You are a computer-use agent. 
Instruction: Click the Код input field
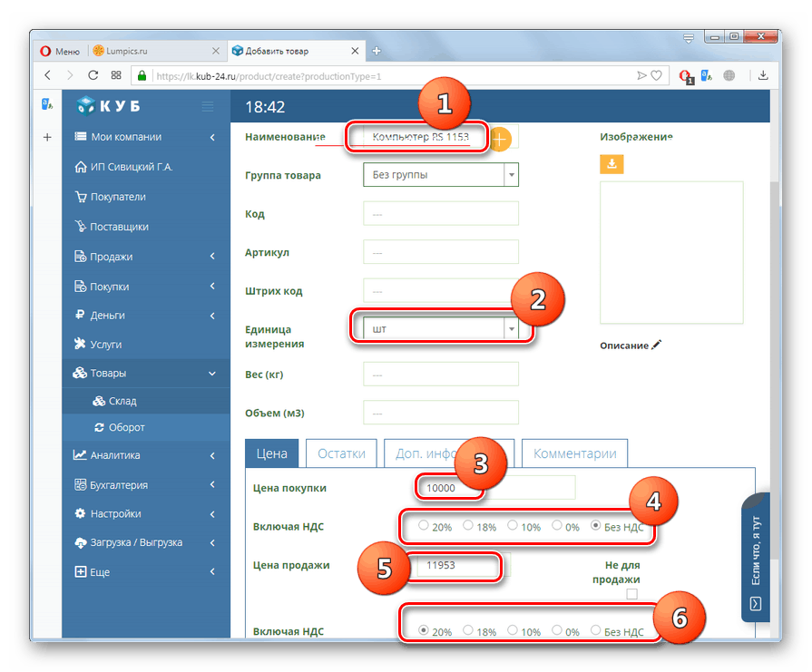[441, 213]
